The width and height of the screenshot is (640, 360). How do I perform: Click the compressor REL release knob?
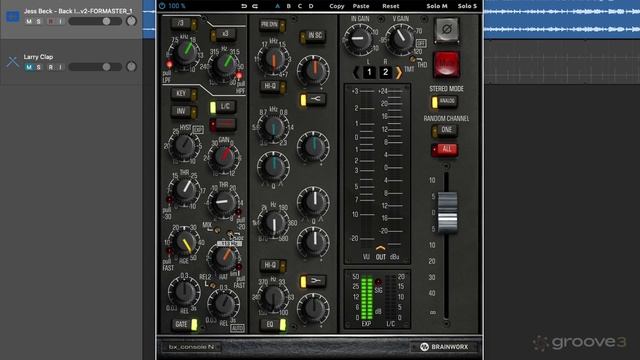[x=223, y=304]
